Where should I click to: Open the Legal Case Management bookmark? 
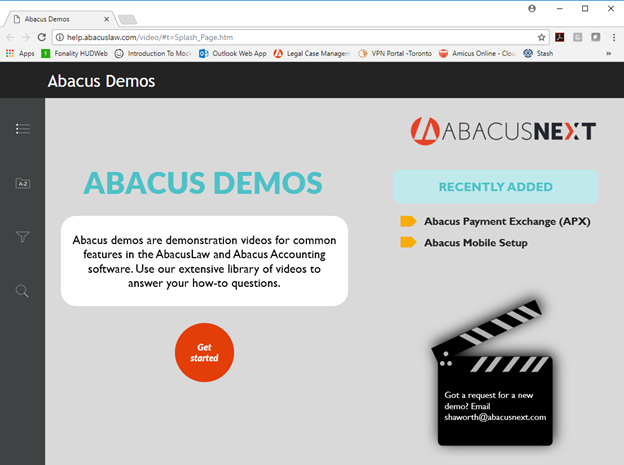(312, 53)
